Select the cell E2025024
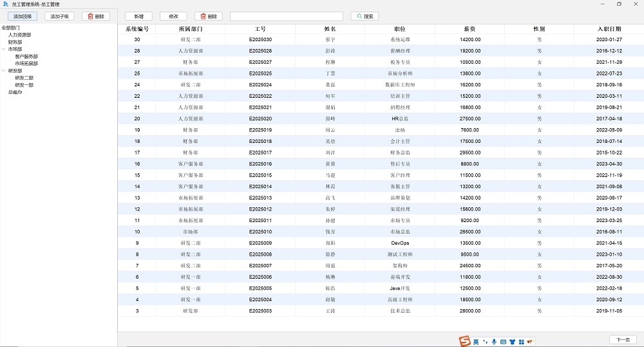This screenshot has height=347, width=644. coord(260,84)
